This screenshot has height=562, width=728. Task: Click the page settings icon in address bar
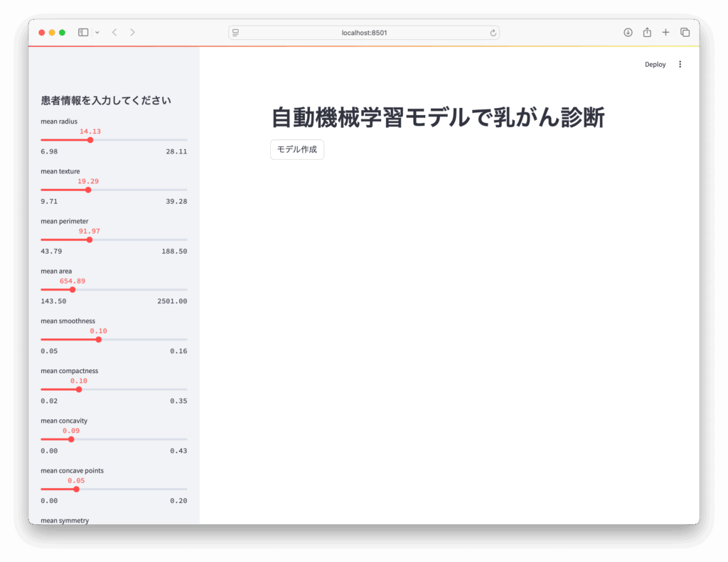pyautogui.click(x=236, y=33)
